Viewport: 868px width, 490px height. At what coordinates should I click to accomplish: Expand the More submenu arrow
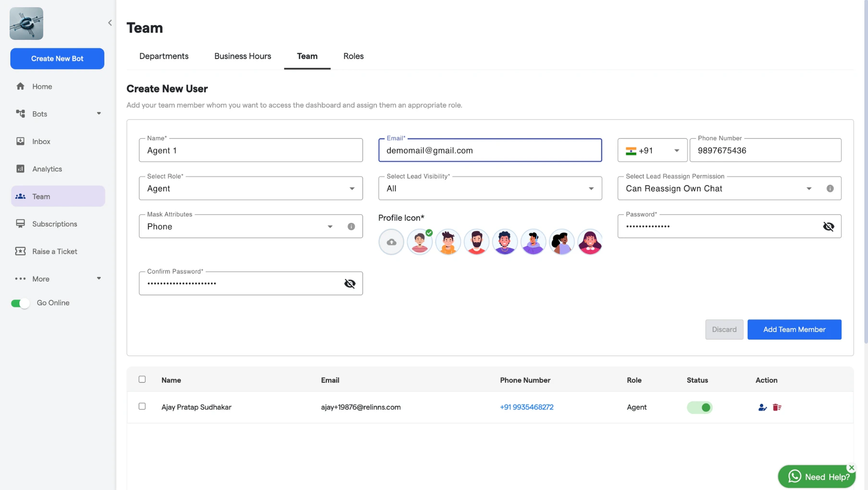pyautogui.click(x=99, y=279)
